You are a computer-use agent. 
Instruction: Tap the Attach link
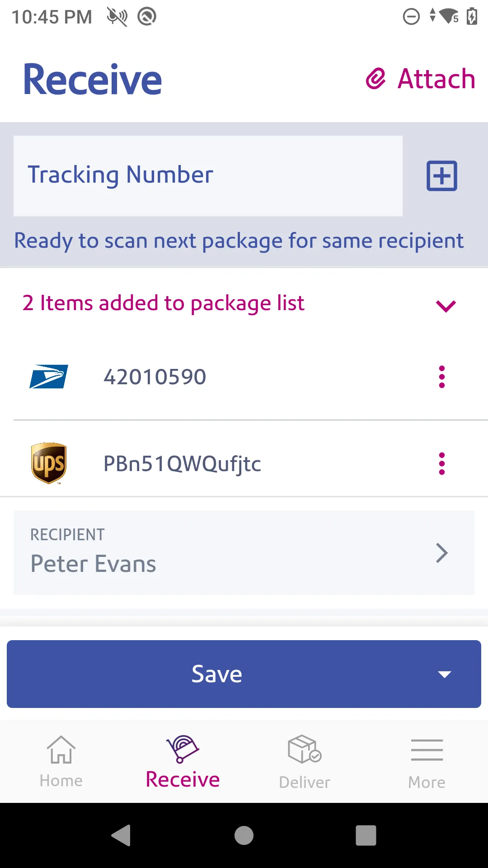point(436,79)
